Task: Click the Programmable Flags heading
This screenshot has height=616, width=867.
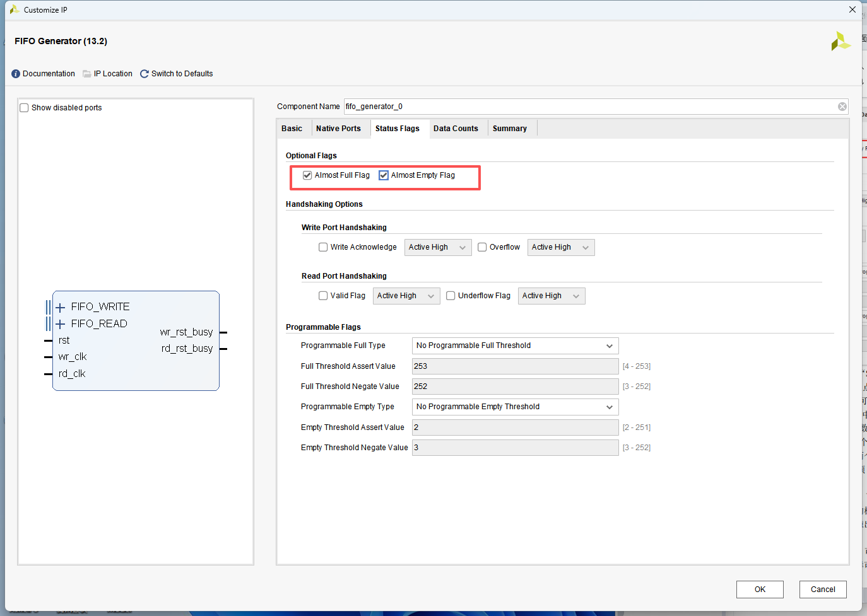Action: click(x=323, y=327)
